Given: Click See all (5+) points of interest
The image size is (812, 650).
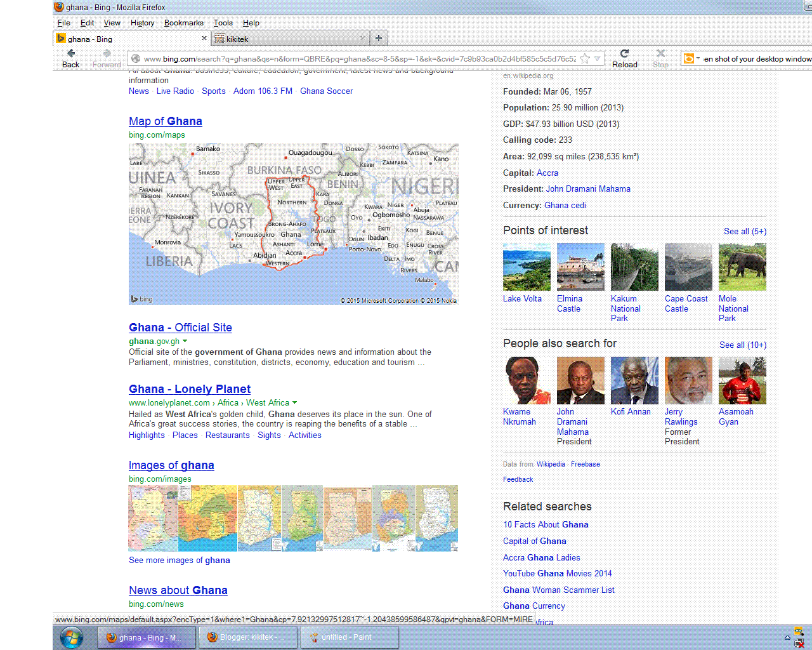Looking at the screenshot, I should (745, 232).
